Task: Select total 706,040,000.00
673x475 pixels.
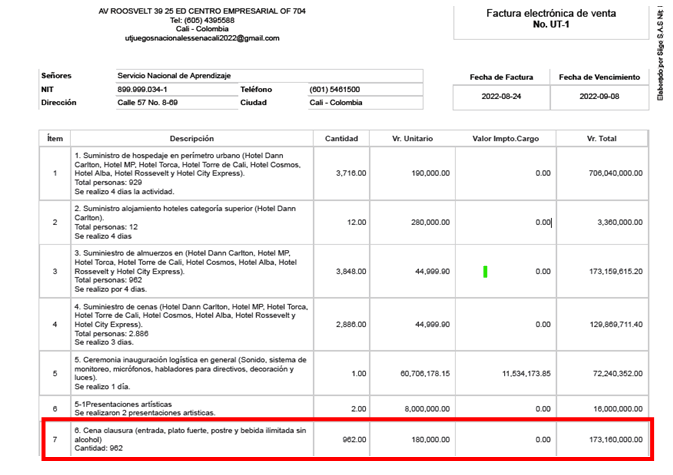Action: [x=615, y=173]
